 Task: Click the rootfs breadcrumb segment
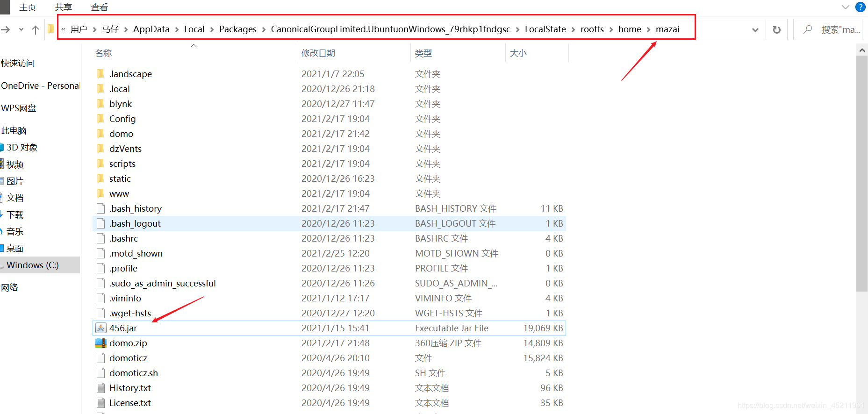[x=592, y=29]
